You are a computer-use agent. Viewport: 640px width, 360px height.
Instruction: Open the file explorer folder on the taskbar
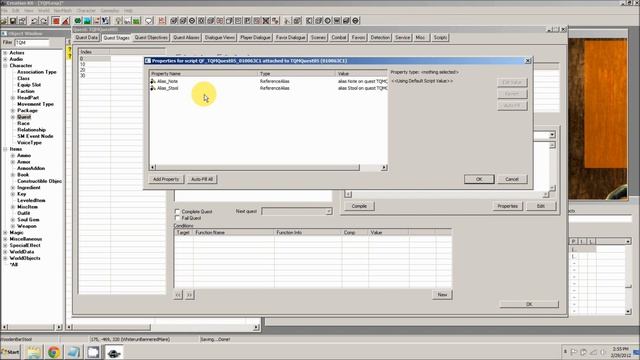click(34, 352)
